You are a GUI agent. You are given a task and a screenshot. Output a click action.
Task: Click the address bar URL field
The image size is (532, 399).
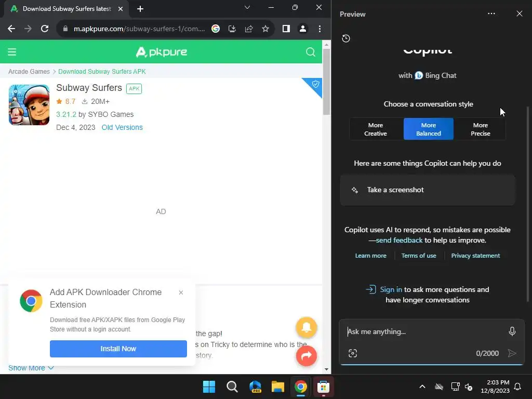click(x=139, y=29)
